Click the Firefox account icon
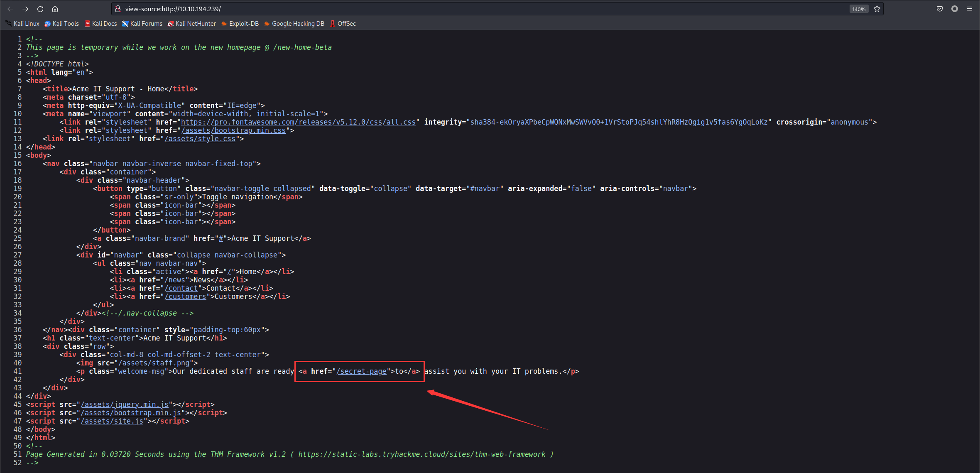The image size is (980, 473). point(955,9)
